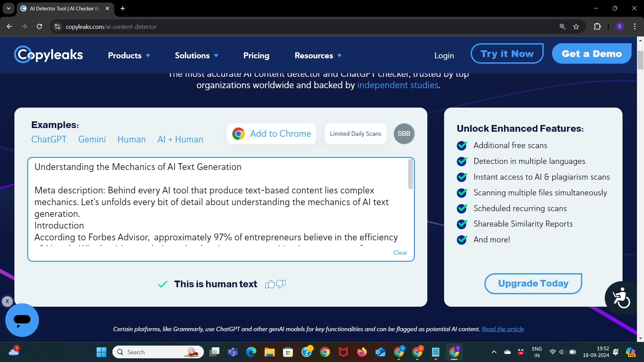Click the address bar URL
The width and height of the screenshot is (644, 362).
coord(111,26)
